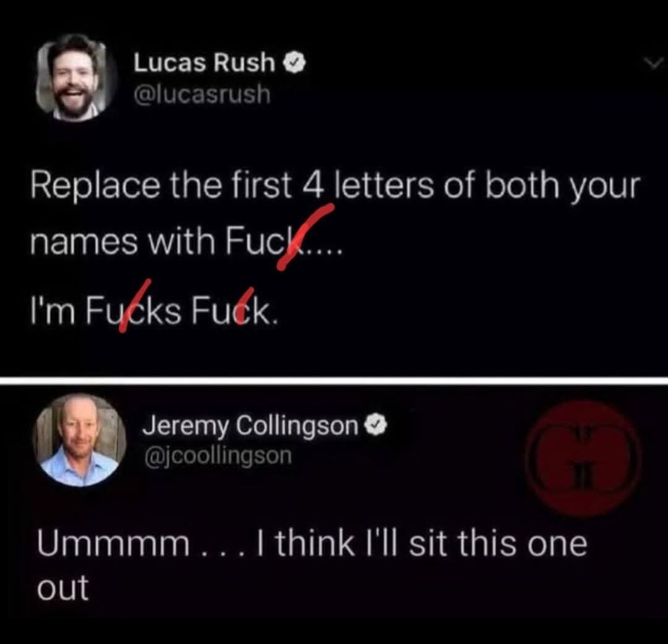Click the word 'out' on the last line
668x644 pixels.
pyautogui.click(x=62, y=588)
